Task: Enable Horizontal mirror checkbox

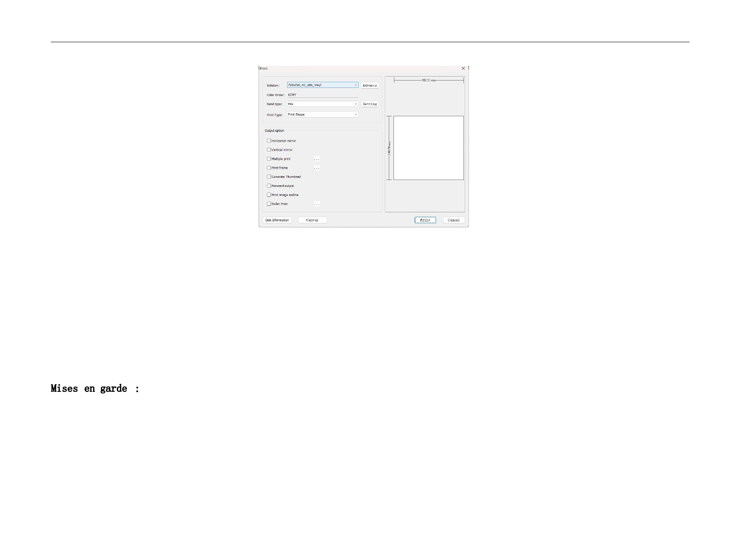Action: 269,141
